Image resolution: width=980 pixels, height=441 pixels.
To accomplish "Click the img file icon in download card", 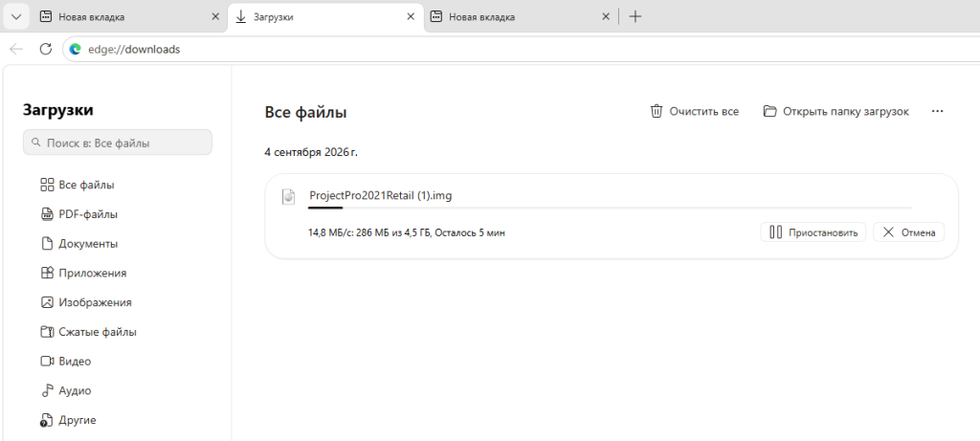I will [x=288, y=196].
